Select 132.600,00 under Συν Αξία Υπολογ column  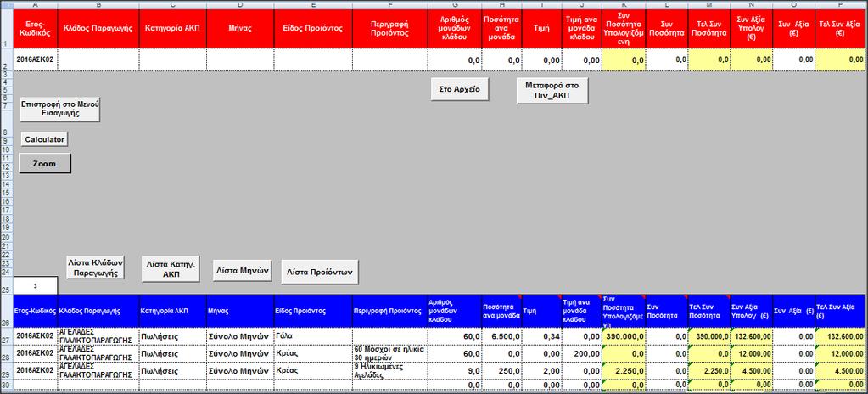pyautogui.click(x=751, y=335)
